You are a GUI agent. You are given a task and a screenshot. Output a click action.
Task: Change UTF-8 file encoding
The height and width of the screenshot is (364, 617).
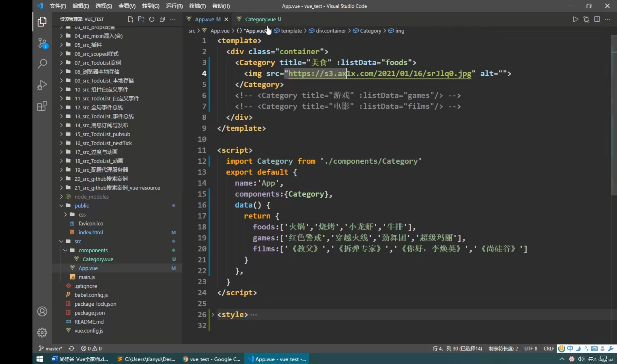[x=531, y=349]
